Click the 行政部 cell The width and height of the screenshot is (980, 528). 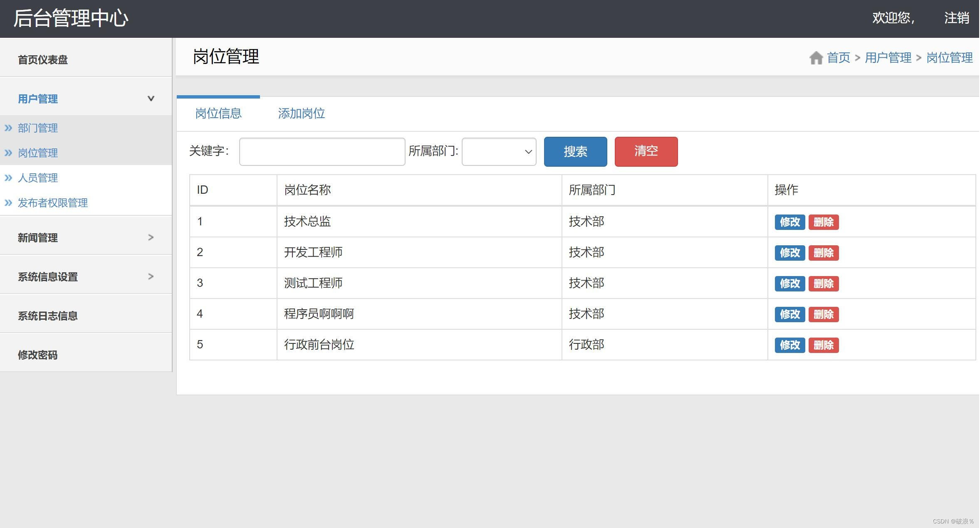(665, 345)
